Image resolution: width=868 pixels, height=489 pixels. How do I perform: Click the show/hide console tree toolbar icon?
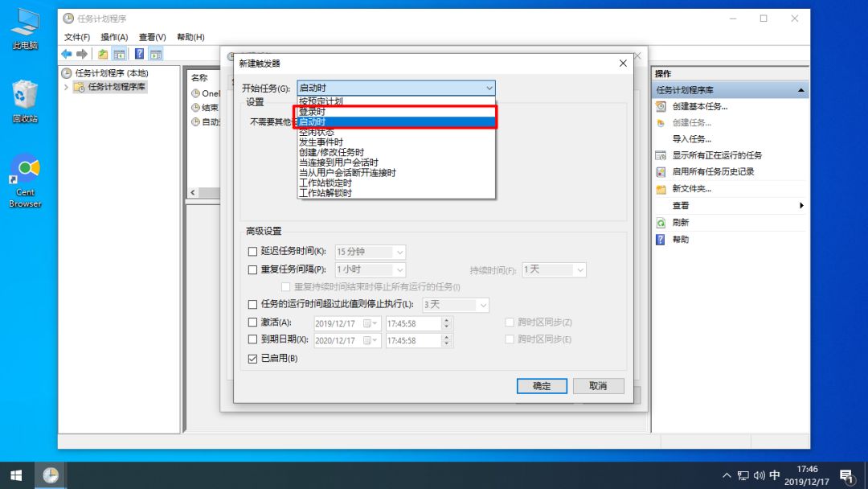point(118,54)
